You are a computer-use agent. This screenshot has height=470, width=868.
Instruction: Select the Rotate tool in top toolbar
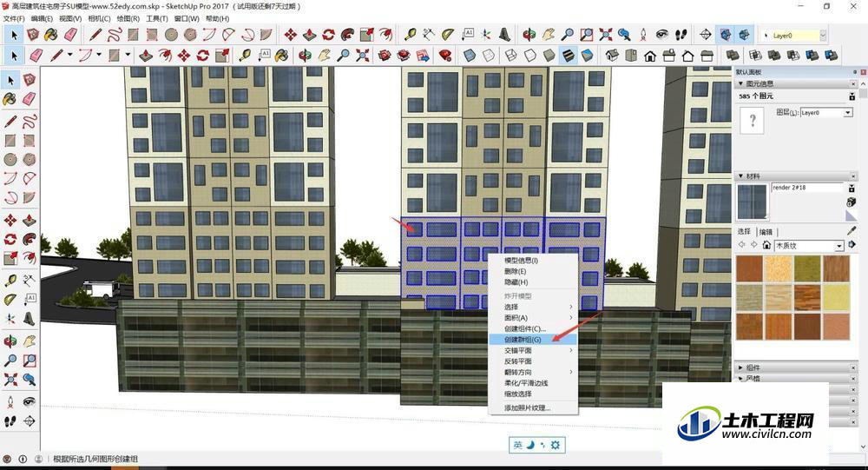tap(329, 35)
